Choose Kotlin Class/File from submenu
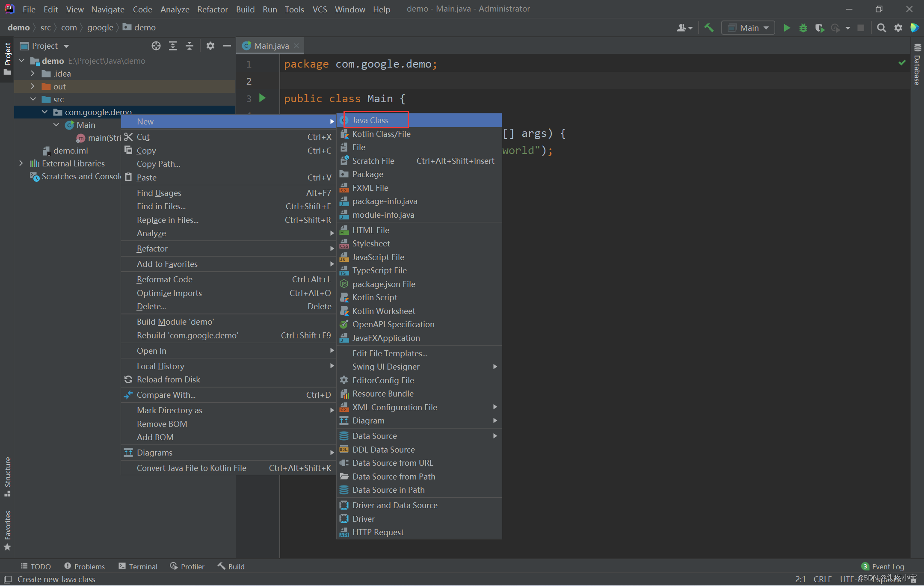Screen dimensions: 924x586 pos(381,134)
